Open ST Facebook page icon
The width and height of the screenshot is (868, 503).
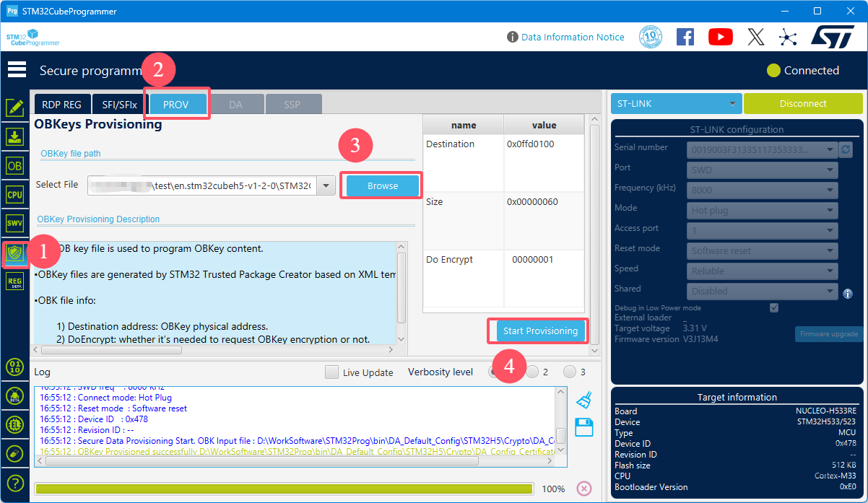(x=685, y=37)
